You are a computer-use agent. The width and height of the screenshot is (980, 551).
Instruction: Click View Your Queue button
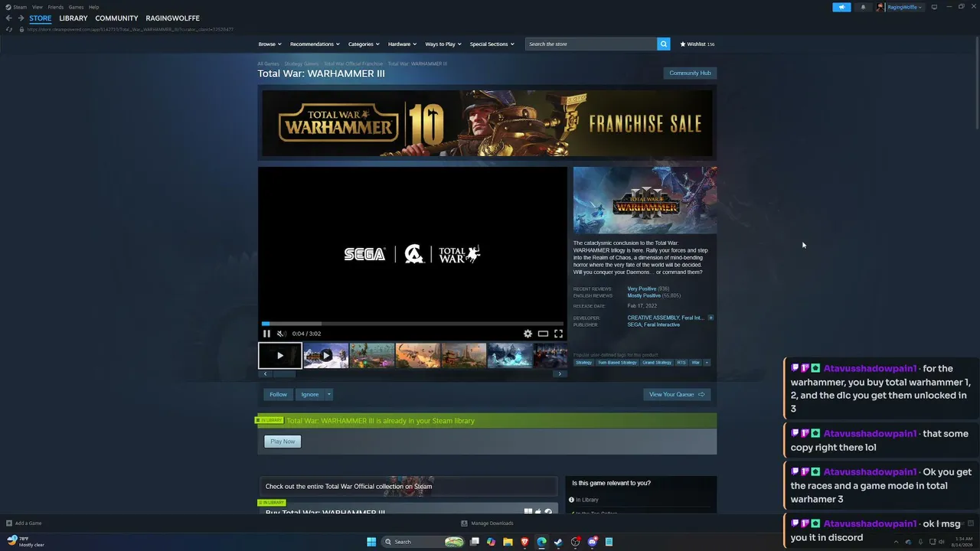[677, 394]
